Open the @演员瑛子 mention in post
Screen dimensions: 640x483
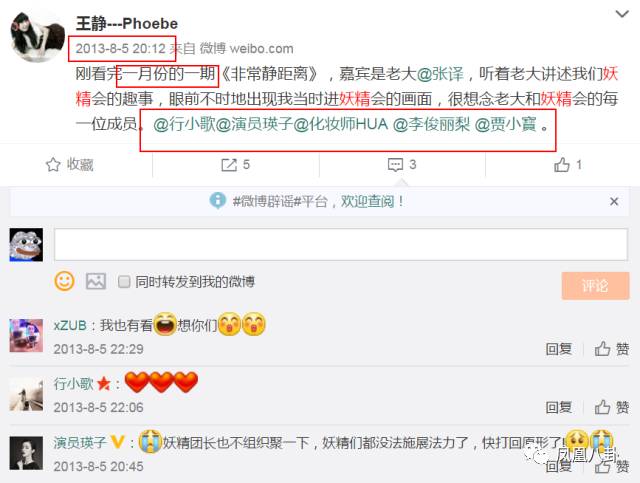[254, 124]
